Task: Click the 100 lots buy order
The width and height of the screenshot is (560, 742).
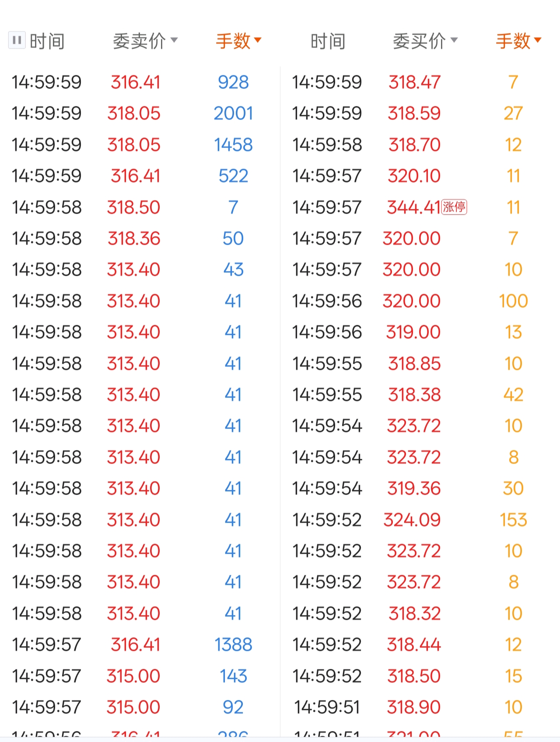Action: 513,301
